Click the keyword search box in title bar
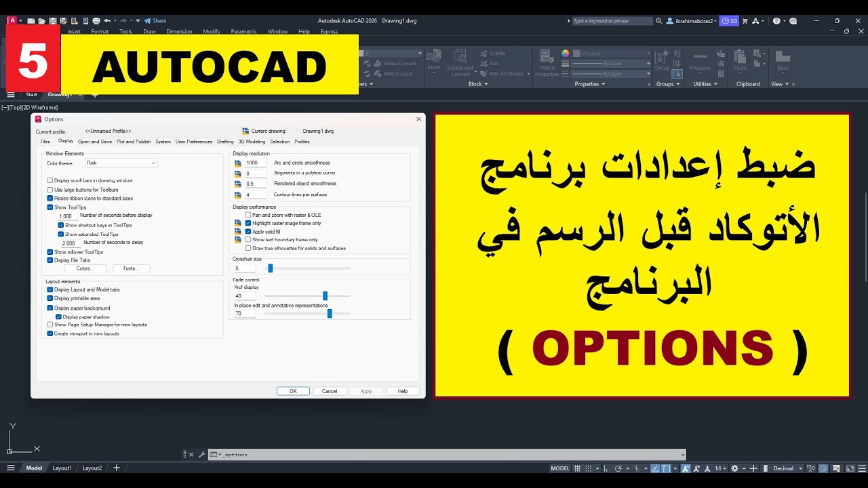Image resolution: width=868 pixels, height=488 pixels. [612, 21]
